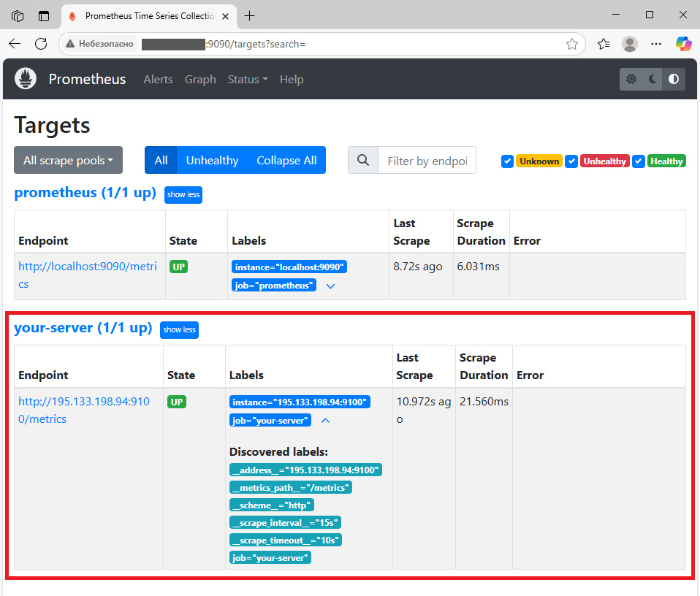700x596 pixels.
Task: Close the Prometheus Time Series tab
Action: coord(226,16)
